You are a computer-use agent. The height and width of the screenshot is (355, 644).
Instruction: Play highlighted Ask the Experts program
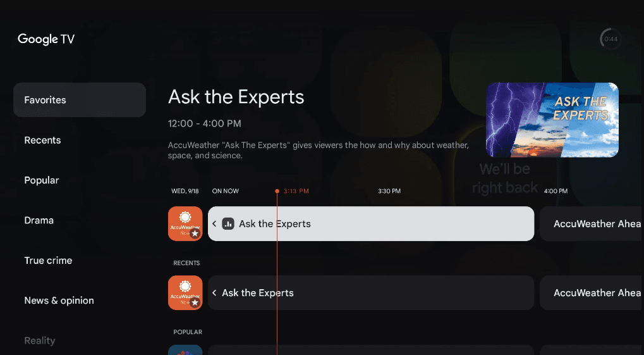coord(371,223)
